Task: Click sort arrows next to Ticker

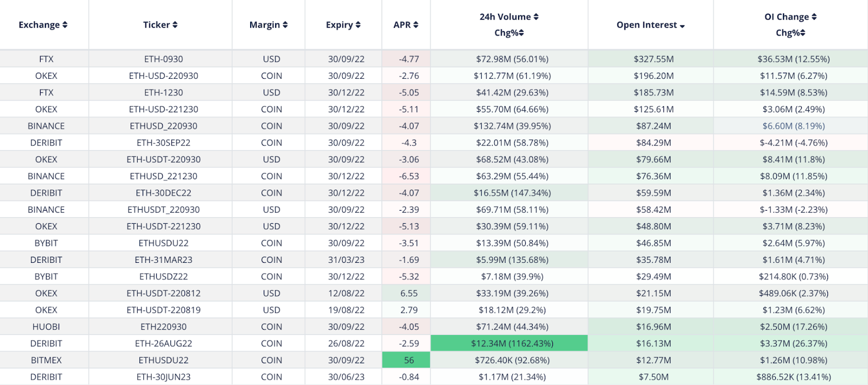Action: pyautogui.click(x=175, y=25)
